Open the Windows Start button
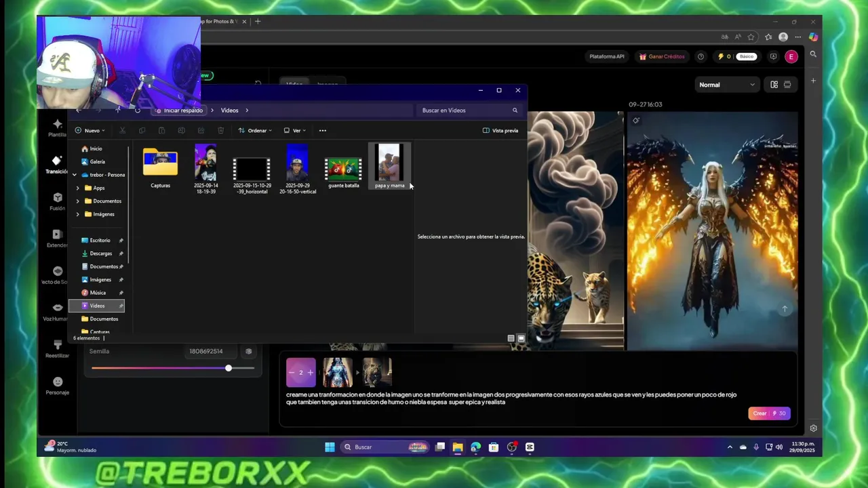 coord(330,447)
